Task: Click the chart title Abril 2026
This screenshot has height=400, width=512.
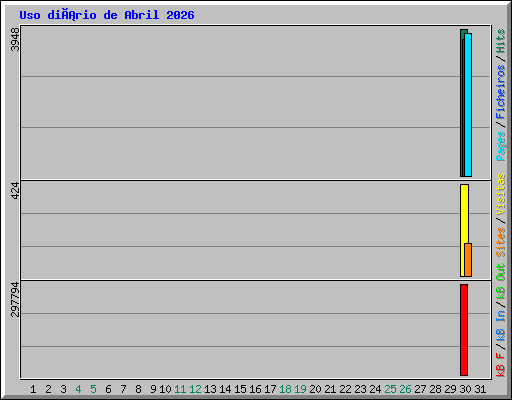Action: pyautogui.click(x=159, y=15)
